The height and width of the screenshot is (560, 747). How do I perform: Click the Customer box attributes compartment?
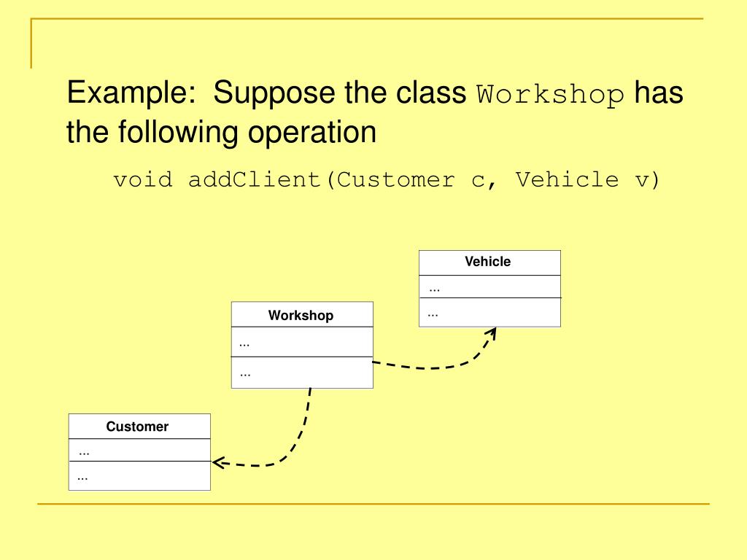(139, 450)
